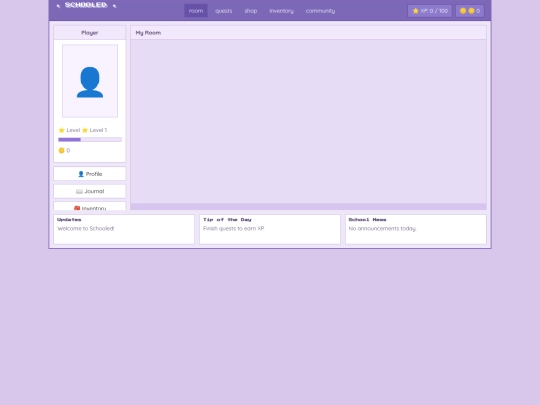Open the Profile button

tap(90, 174)
